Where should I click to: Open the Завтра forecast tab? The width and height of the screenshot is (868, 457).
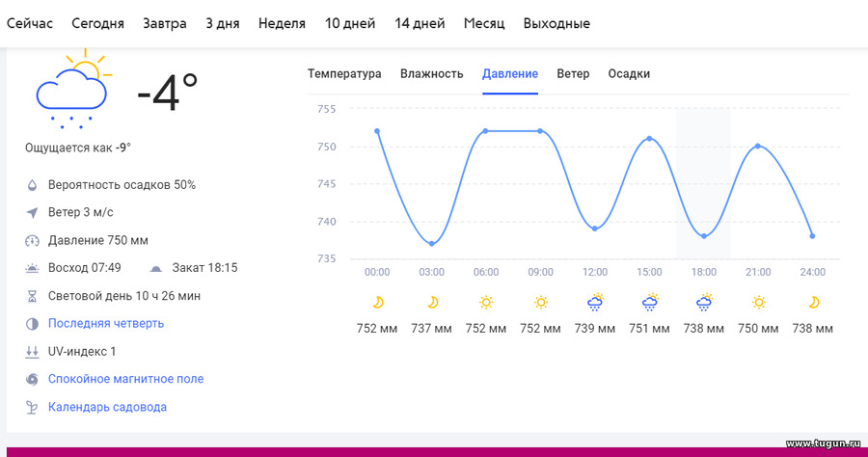point(165,24)
